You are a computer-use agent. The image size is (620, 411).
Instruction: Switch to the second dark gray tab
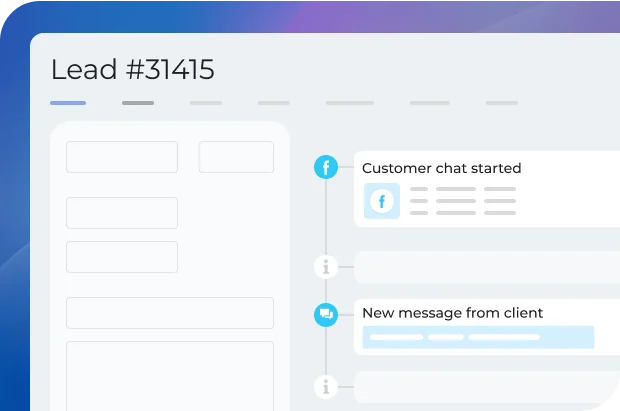138,102
